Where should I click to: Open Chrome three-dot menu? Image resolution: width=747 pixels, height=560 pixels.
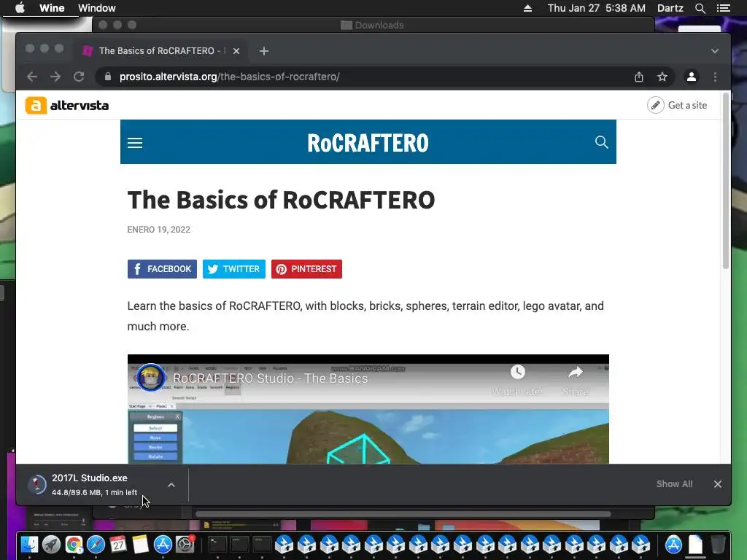[715, 77]
